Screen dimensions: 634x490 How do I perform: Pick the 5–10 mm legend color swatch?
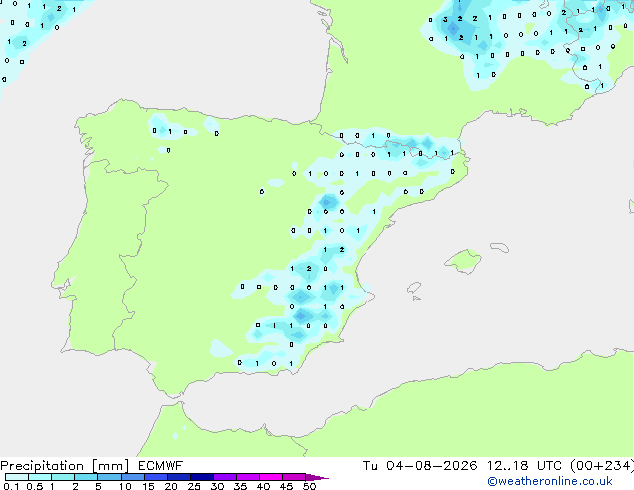pos(109,477)
